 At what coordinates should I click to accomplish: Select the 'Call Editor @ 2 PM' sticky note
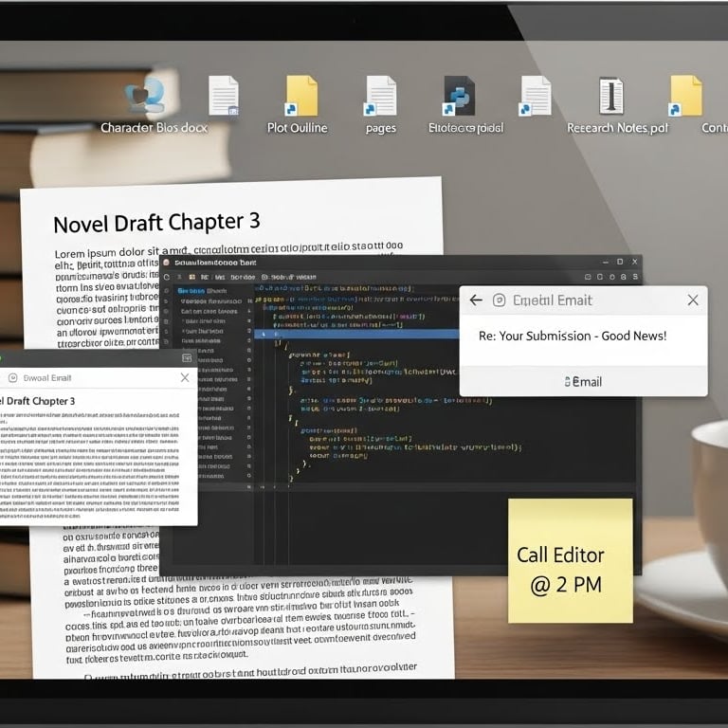pos(570,560)
